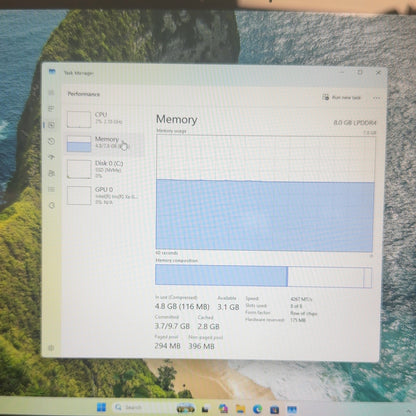Select the GPU 0 performance item

pos(105,195)
